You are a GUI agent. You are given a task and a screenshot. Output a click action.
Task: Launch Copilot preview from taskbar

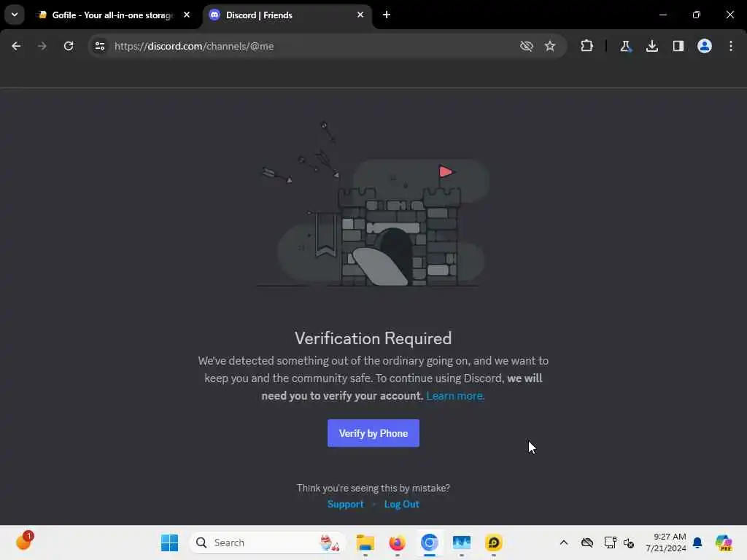click(724, 542)
